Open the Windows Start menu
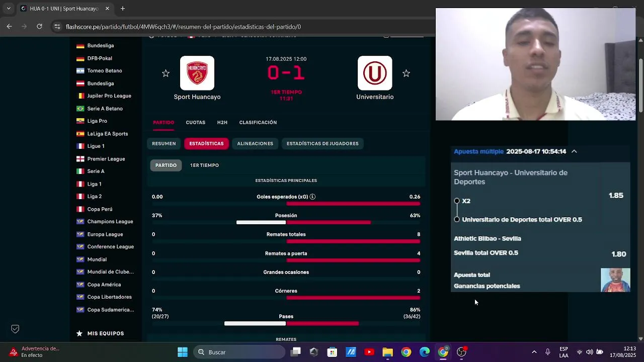 [183, 352]
